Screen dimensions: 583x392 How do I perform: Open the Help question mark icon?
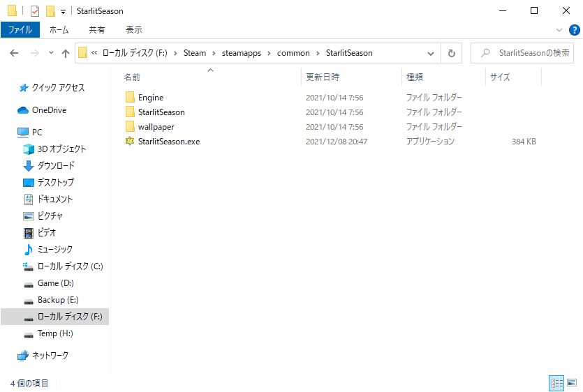tap(574, 30)
